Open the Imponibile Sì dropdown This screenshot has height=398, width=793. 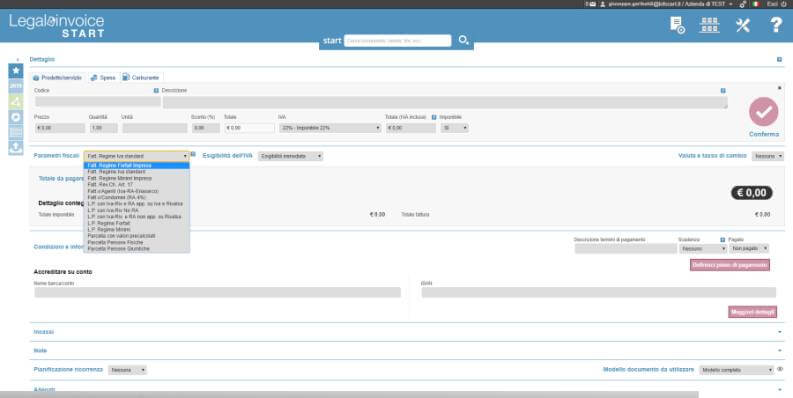tap(454, 128)
